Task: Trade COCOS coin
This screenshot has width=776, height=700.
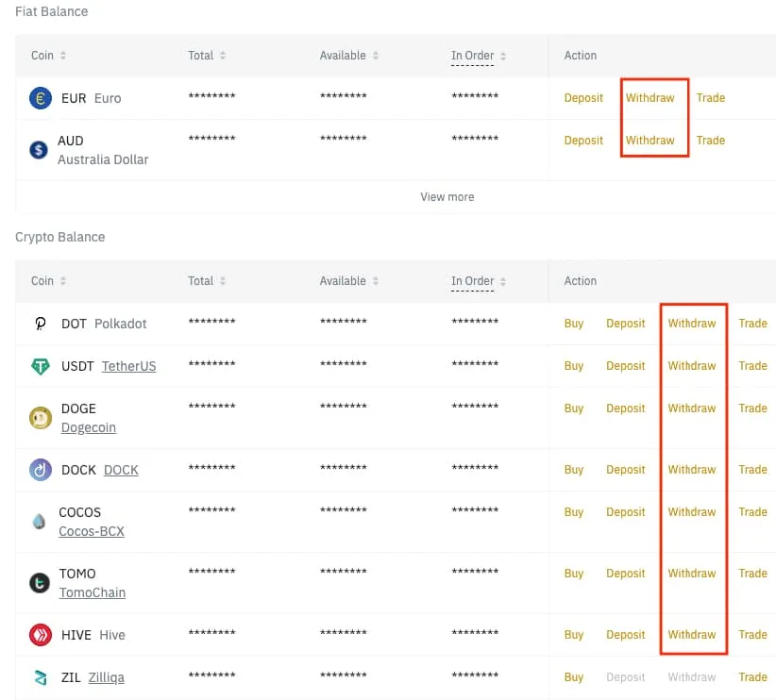Action: (x=752, y=512)
